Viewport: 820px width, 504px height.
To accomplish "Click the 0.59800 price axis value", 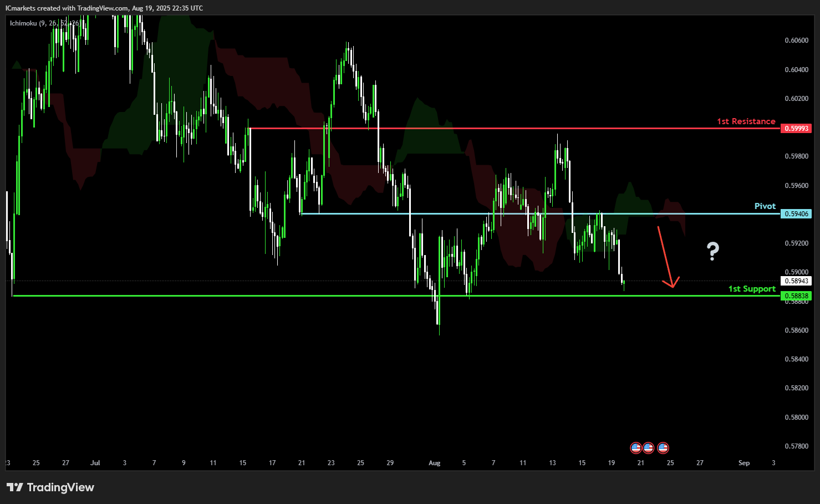I will pos(796,156).
